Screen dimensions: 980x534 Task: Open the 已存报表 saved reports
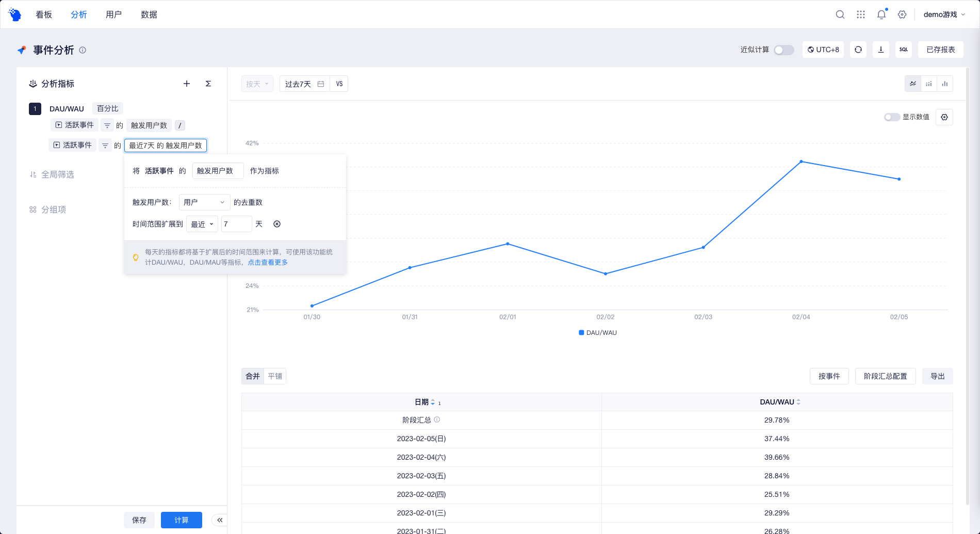click(941, 50)
